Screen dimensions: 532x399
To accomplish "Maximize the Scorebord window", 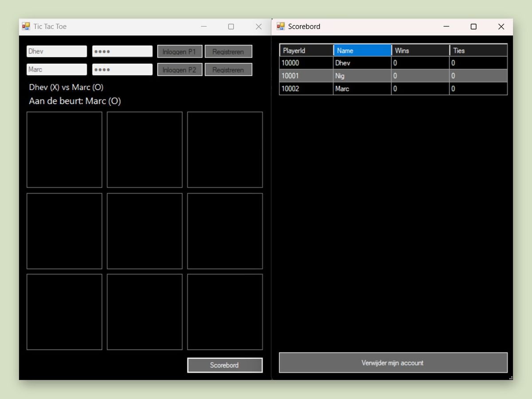I will click(x=473, y=27).
